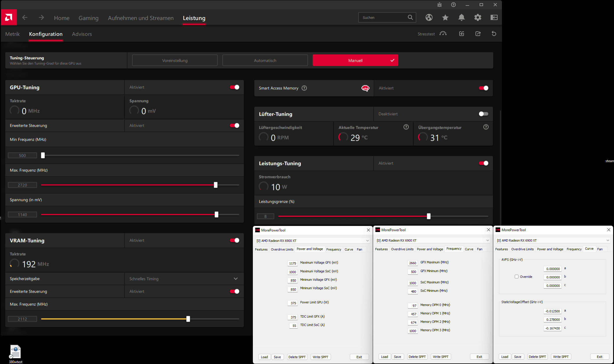Reset tuning with the undo arrow icon
This screenshot has width=614, height=364.
pos(494,34)
